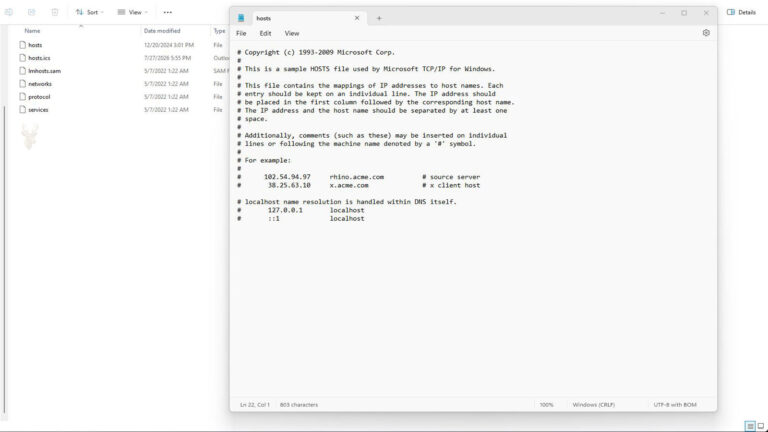Click the Ln 22, Col 1 status indicator

pyautogui.click(x=255, y=405)
